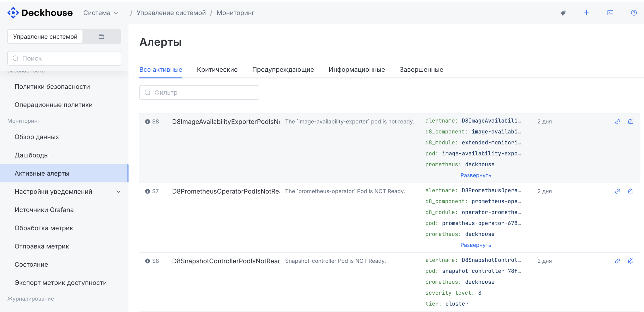The height and width of the screenshot is (312, 644).
Task: Expand labels of the D8PrometheusOperator alert
Action: click(x=475, y=245)
